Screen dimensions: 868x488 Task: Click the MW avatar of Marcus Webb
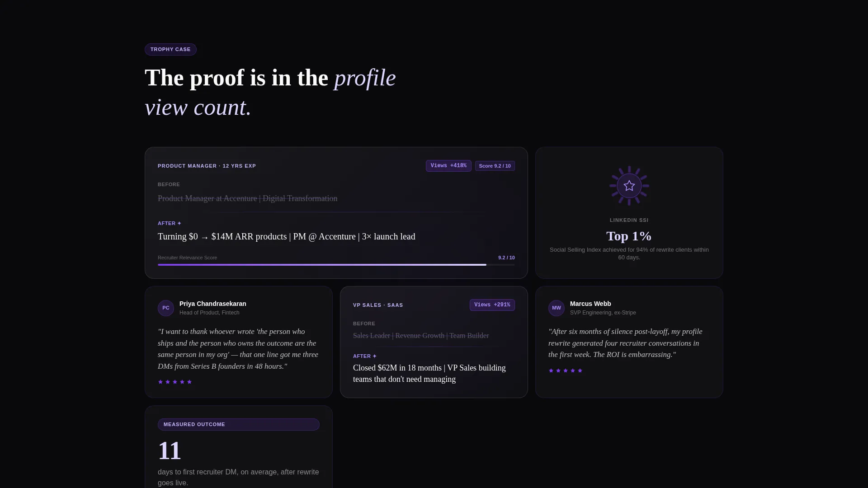[557, 308]
